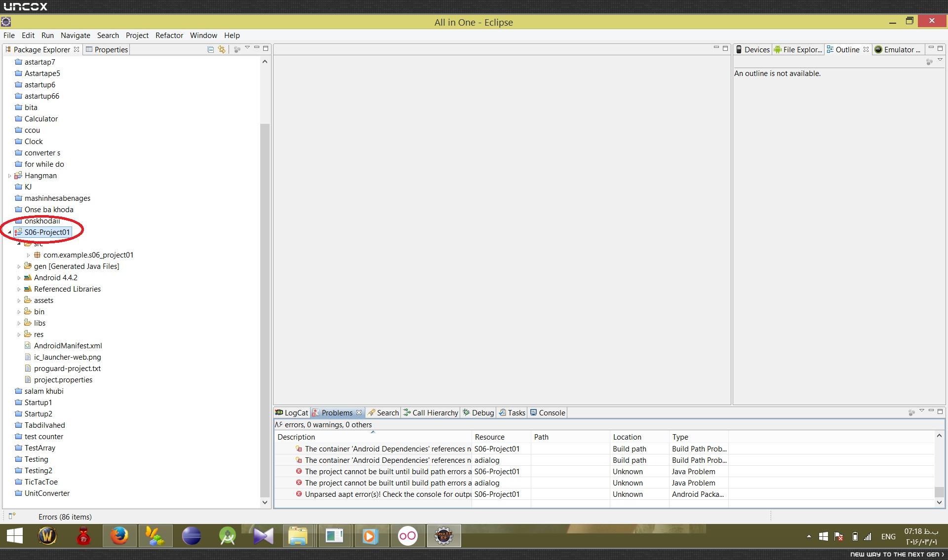The image size is (948, 560).
Task: Open Package Explorer view menu
Action: (247, 48)
